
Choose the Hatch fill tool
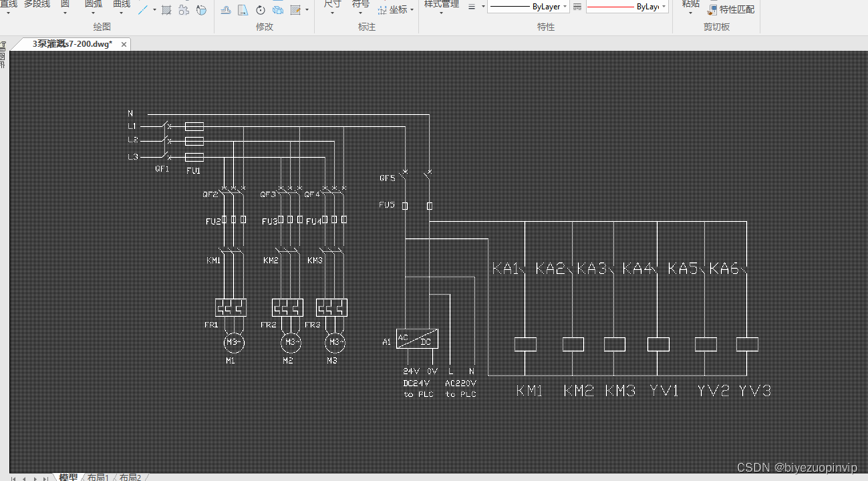click(x=166, y=10)
